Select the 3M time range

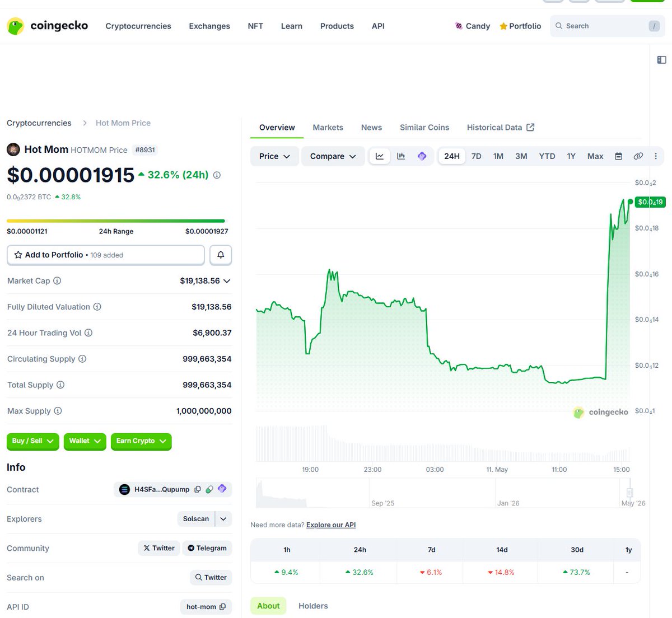[521, 156]
